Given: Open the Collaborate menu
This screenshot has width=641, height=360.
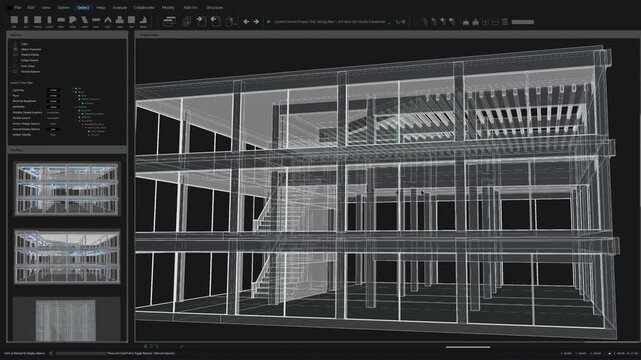Looking at the screenshot, I should click(144, 7).
